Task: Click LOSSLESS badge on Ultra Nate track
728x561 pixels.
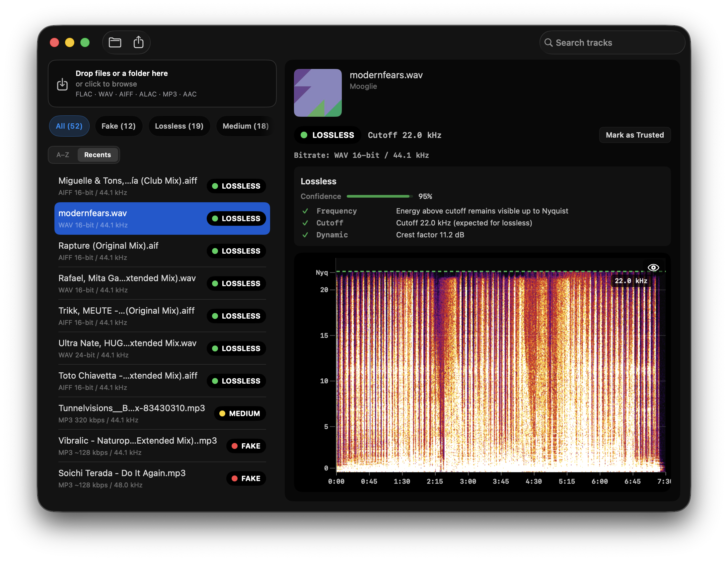Action: [236, 348]
